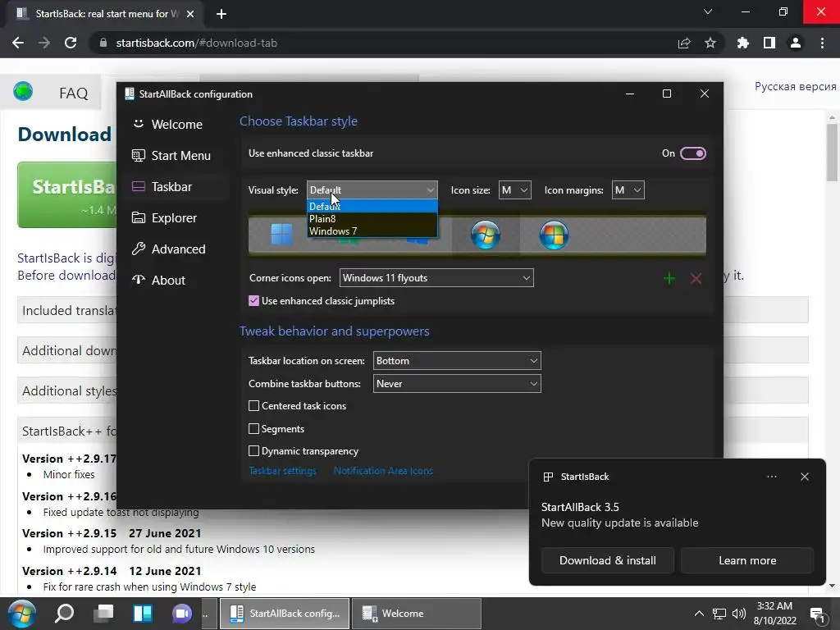Open Corner icons open dropdown

click(436, 277)
